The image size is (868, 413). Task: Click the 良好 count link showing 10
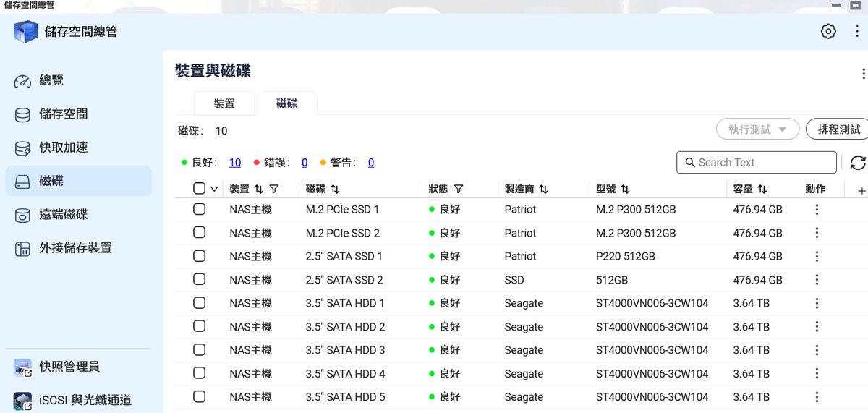click(235, 163)
